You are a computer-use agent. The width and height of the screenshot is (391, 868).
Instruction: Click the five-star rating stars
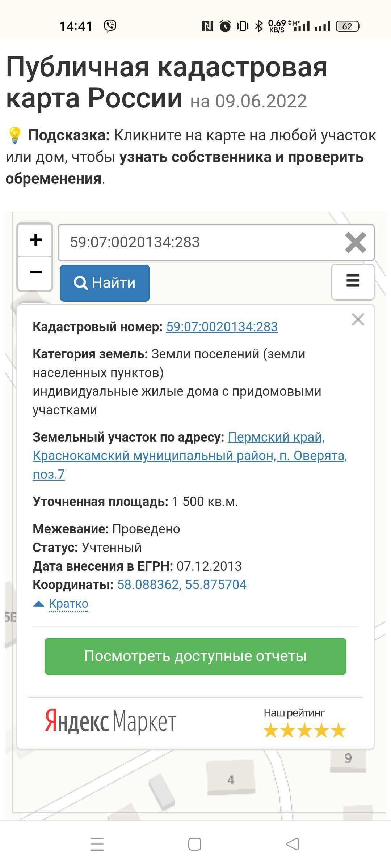click(304, 730)
